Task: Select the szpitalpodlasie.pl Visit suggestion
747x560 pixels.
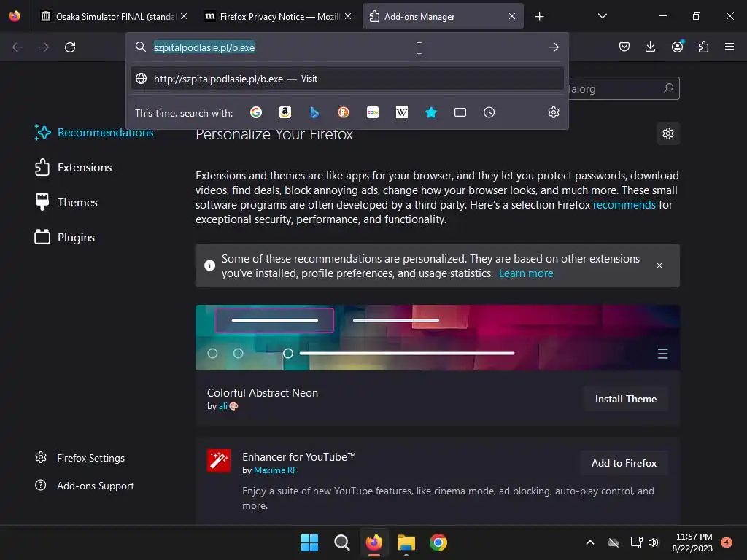Action: [x=347, y=79]
